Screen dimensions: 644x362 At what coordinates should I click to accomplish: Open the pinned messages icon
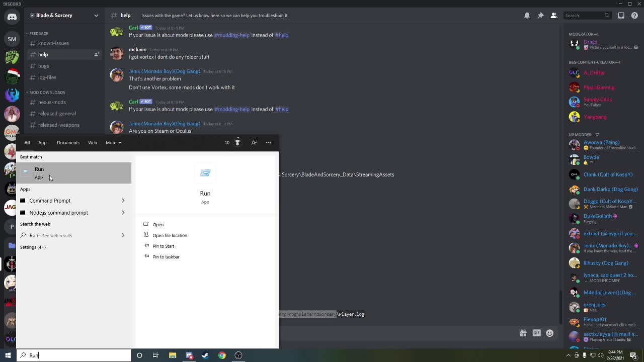coord(540,16)
